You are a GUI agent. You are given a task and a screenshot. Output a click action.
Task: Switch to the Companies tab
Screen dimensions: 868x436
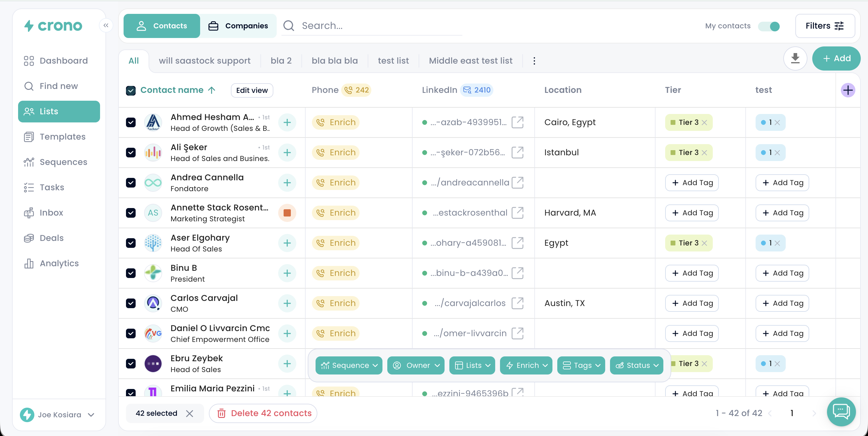pos(238,26)
